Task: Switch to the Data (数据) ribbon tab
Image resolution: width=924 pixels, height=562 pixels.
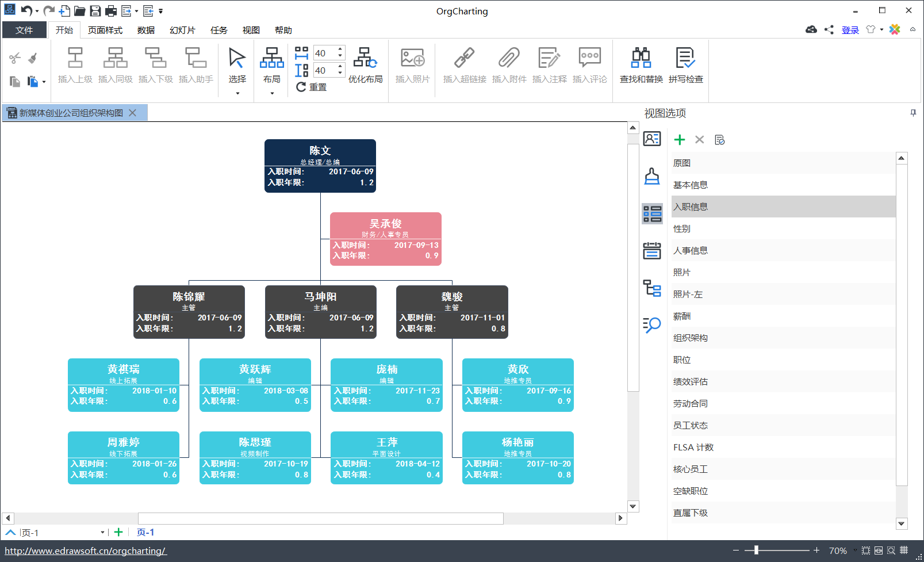Action: tap(146, 30)
